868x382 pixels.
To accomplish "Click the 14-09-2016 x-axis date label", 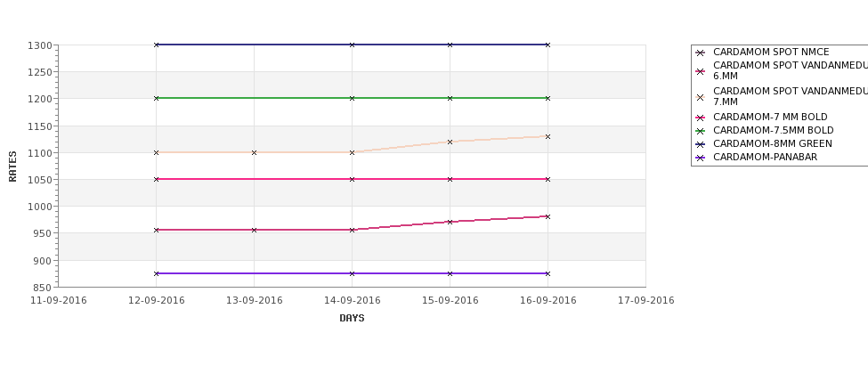I will pyautogui.click(x=352, y=301).
